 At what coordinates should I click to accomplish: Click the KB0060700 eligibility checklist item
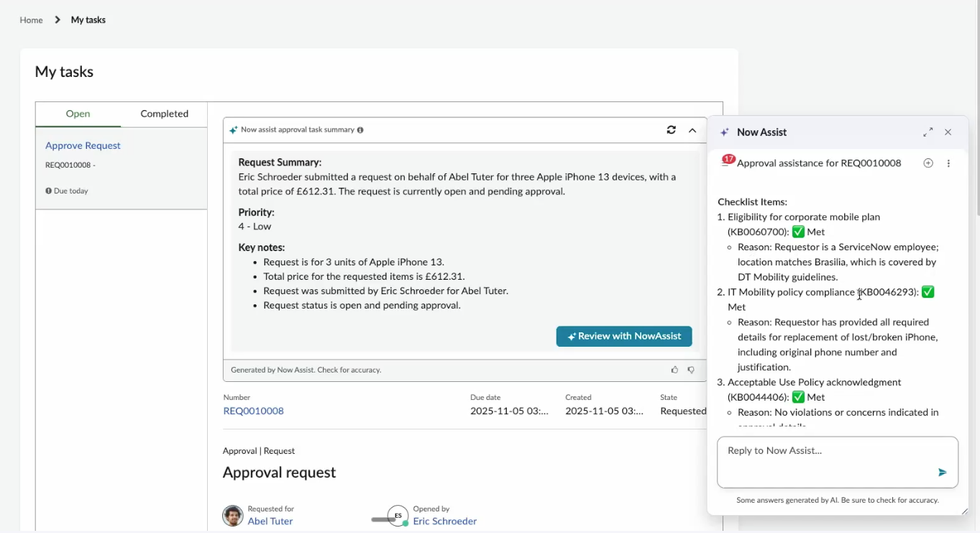point(804,224)
